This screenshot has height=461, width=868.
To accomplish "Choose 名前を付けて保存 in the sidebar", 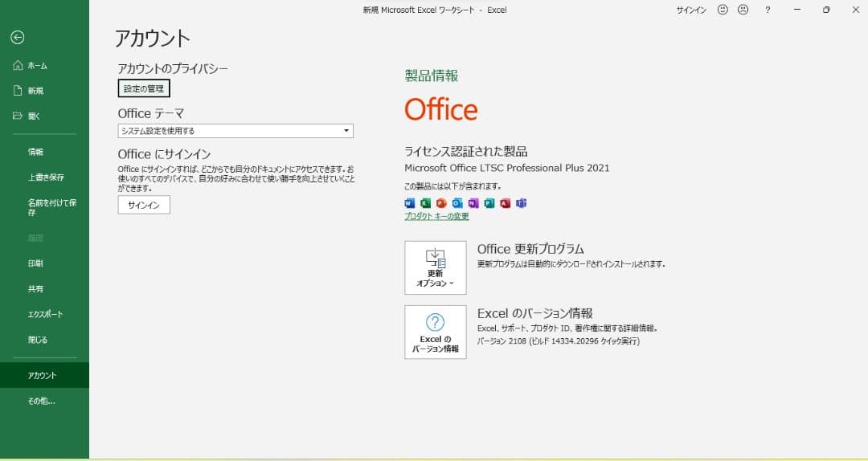I will pos(44,207).
